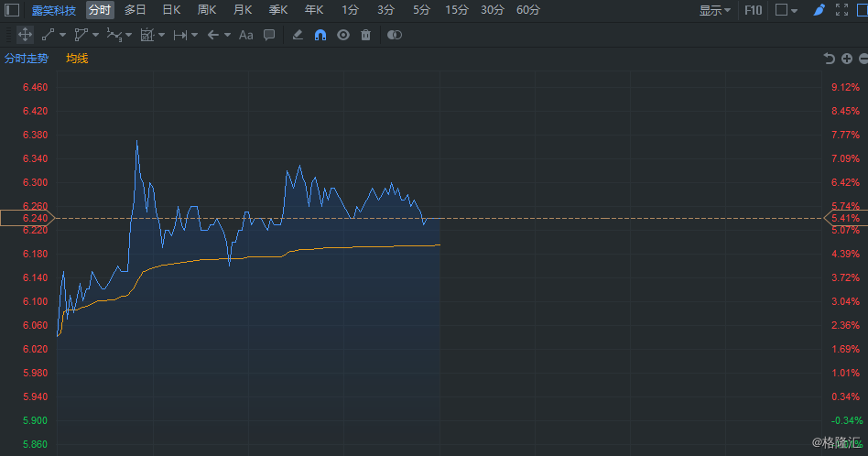Switch to the 日K tab
The image size is (868, 456).
[171, 10]
